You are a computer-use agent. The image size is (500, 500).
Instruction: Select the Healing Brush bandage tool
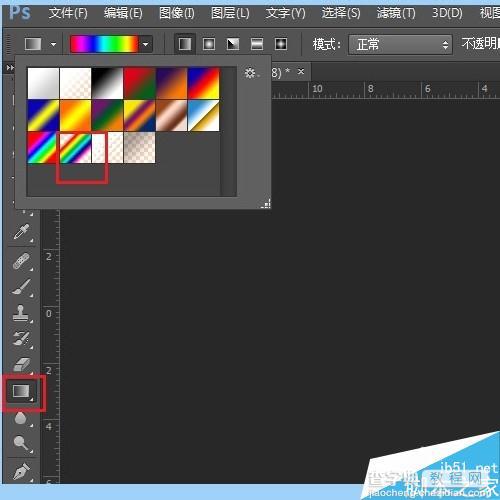tap(22, 261)
